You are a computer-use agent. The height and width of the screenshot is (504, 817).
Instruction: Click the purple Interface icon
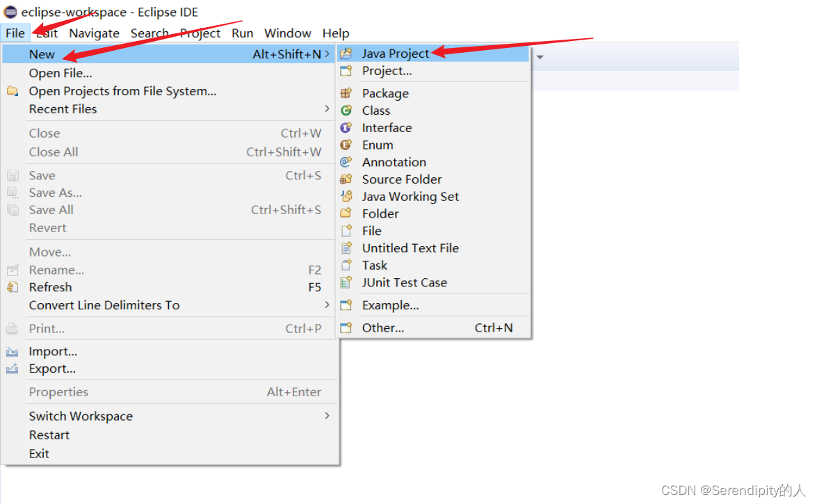pyautogui.click(x=346, y=128)
